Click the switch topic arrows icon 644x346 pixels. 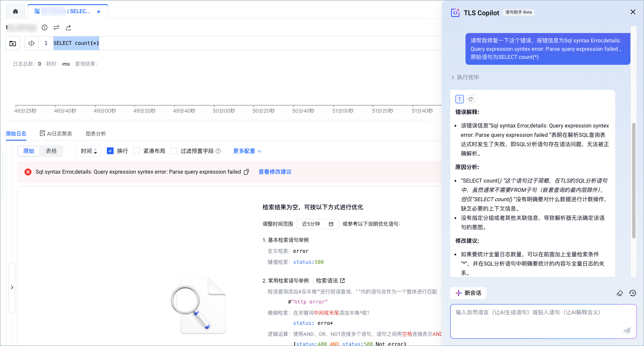point(56,28)
